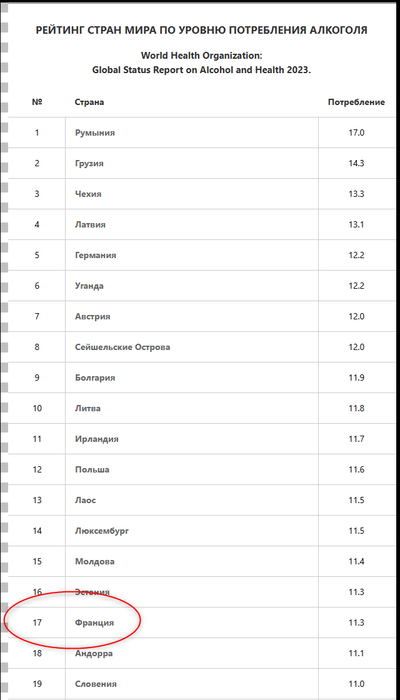Viewport: 400px width, 700px height.
Task: Click the report title heading
Action: pos(201,30)
